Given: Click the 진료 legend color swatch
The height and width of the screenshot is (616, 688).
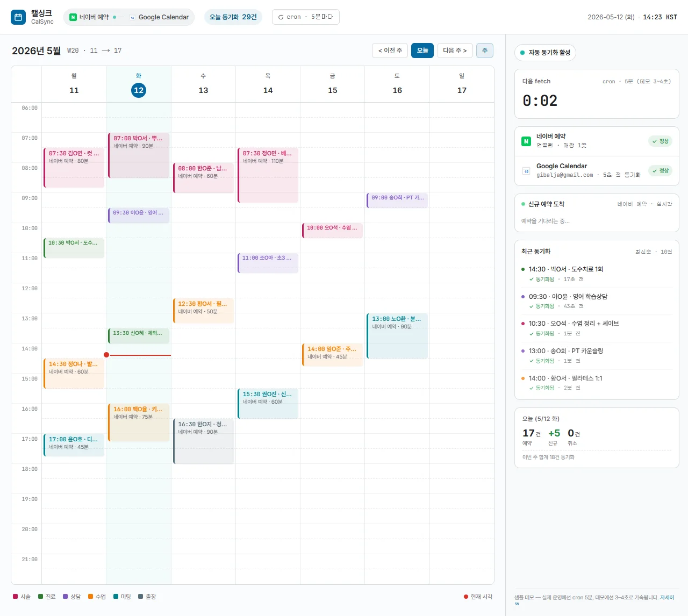Looking at the screenshot, I should [40, 597].
